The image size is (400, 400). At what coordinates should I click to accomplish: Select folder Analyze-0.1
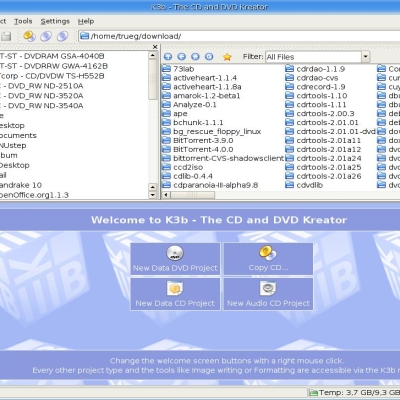pos(195,105)
